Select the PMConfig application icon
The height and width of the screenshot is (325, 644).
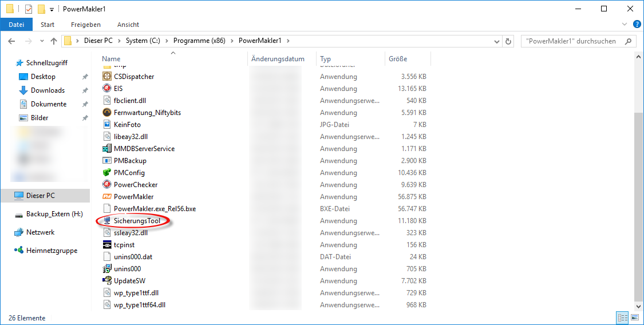pos(107,173)
